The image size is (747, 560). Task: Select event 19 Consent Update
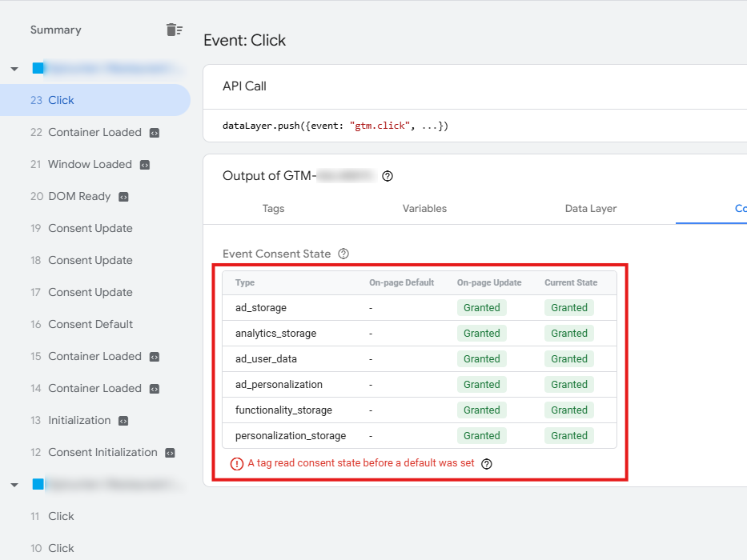click(90, 228)
